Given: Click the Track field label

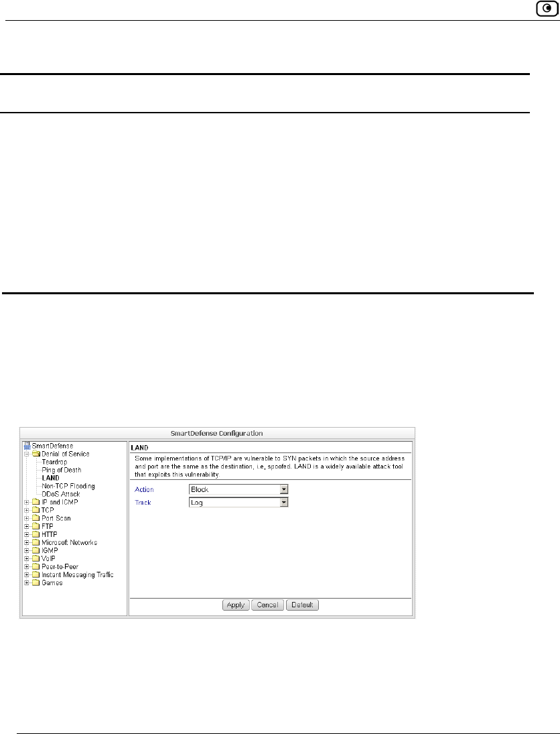Looking at the screenshot, I should pyautogui.click(x=143, y=502).
